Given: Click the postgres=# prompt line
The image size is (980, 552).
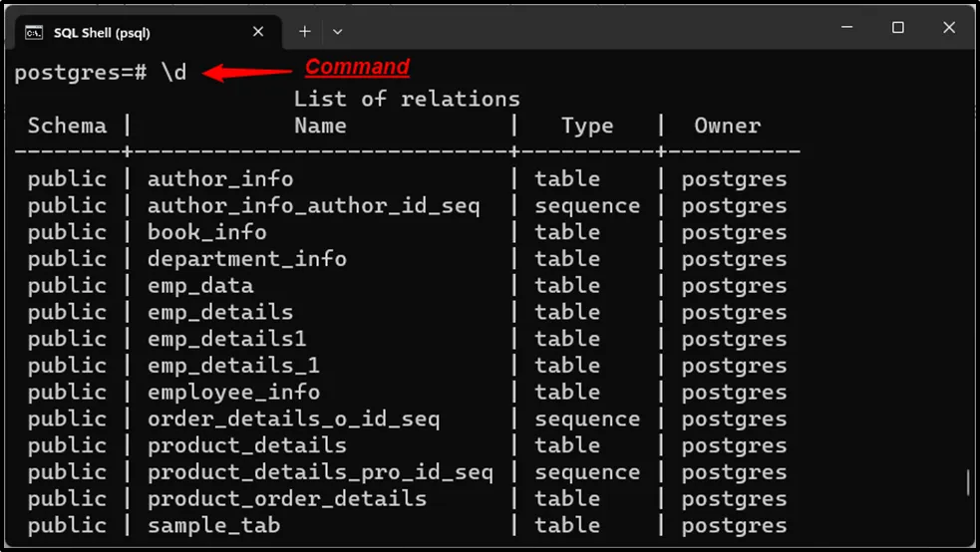Looking at the screenshot, I should click(x=100, y=73).
